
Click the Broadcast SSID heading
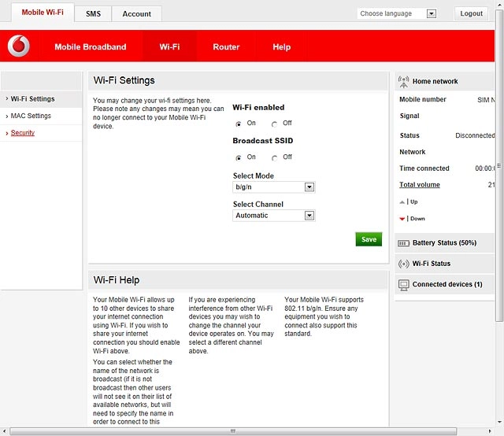click(262, 141)
